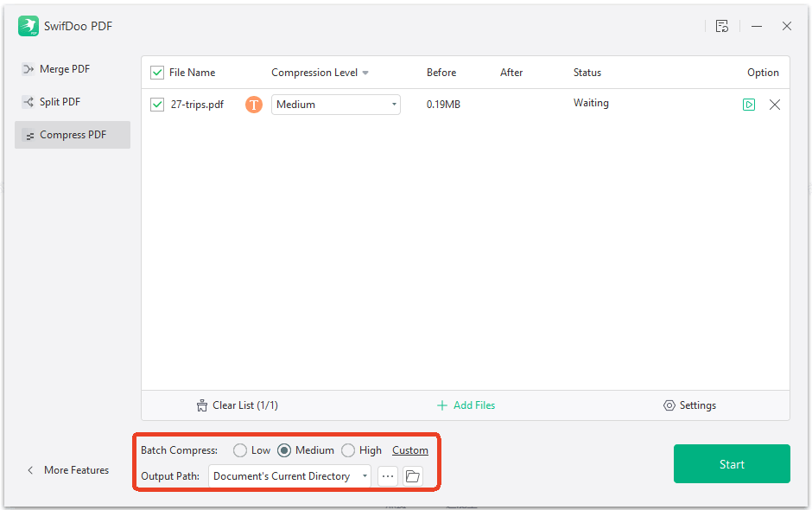The width and height of the screenshot is (812, 510).
Task: Select the Low batch compress option
Action: (x=240, y=450)
